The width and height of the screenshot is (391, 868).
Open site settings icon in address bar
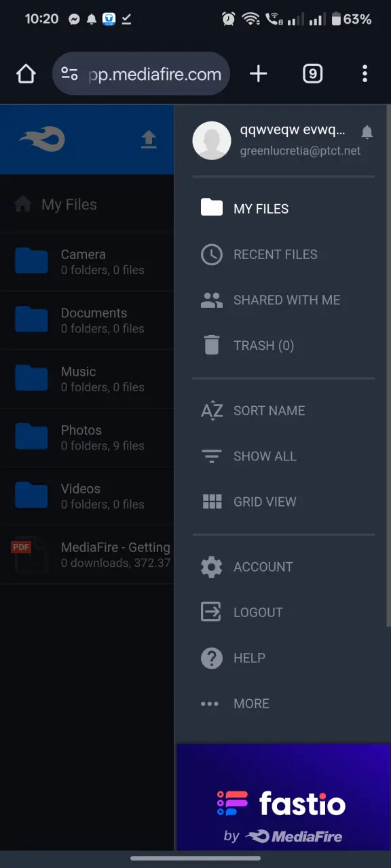click(70, 74)
